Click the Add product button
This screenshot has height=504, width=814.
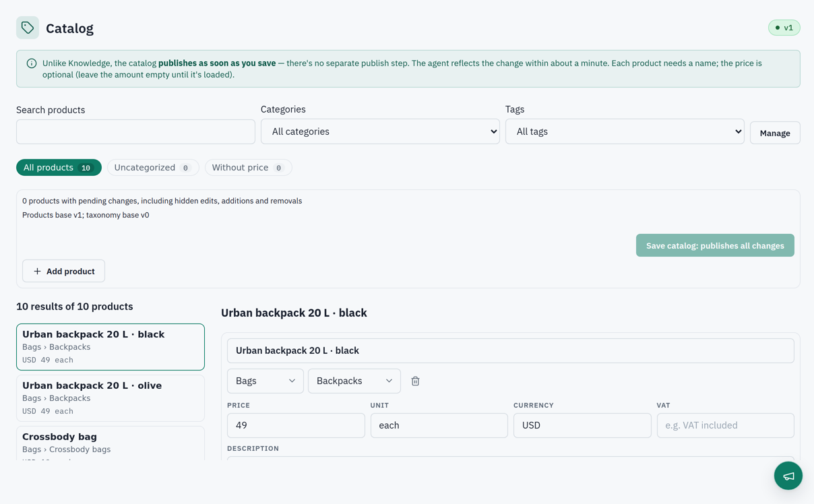pos(63,271)
